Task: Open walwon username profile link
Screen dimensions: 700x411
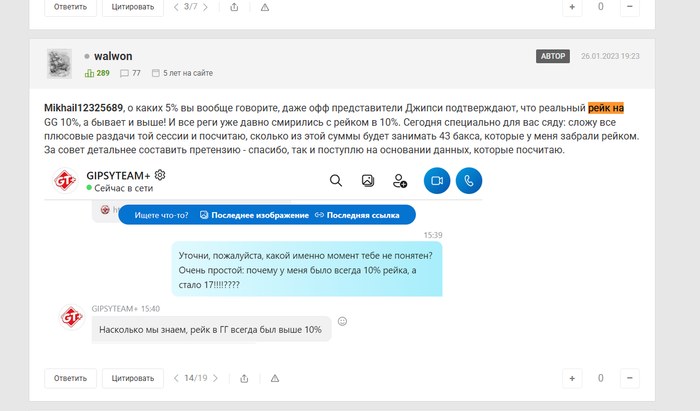Action: point(113,56)
